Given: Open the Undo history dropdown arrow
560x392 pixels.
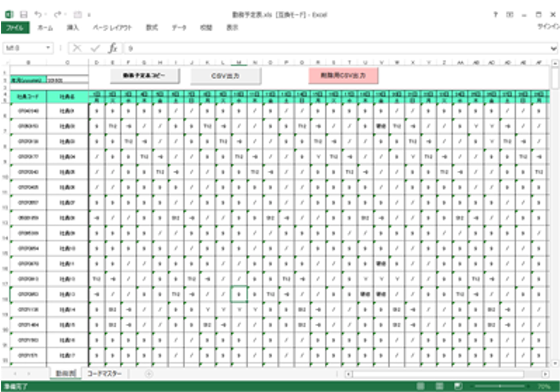Looking at the screenshot, I should (45, 15).
